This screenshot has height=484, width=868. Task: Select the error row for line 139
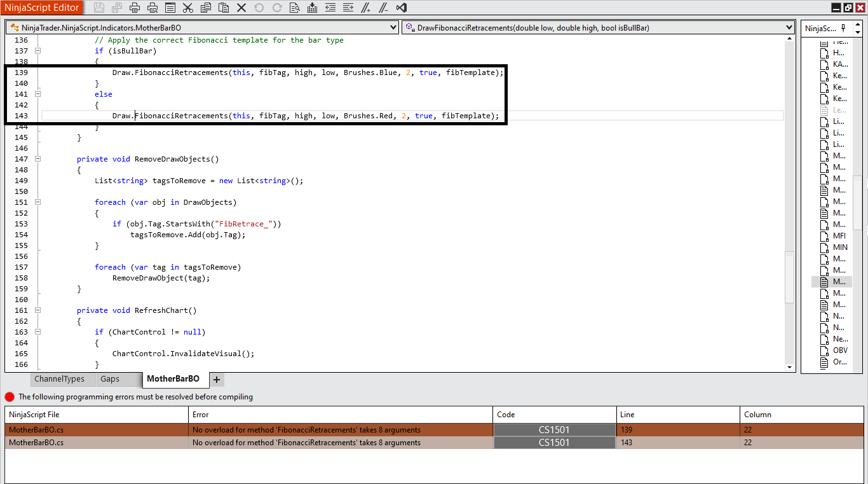[x=434, y=430]
